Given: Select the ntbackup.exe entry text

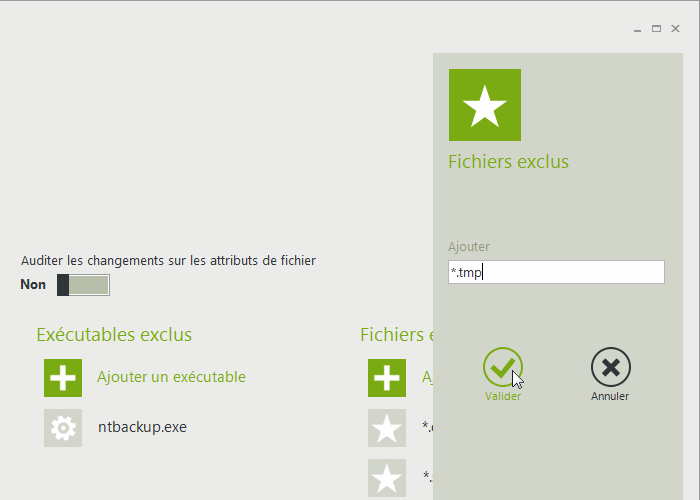Looking at the screenshot, I should point(141,427).
